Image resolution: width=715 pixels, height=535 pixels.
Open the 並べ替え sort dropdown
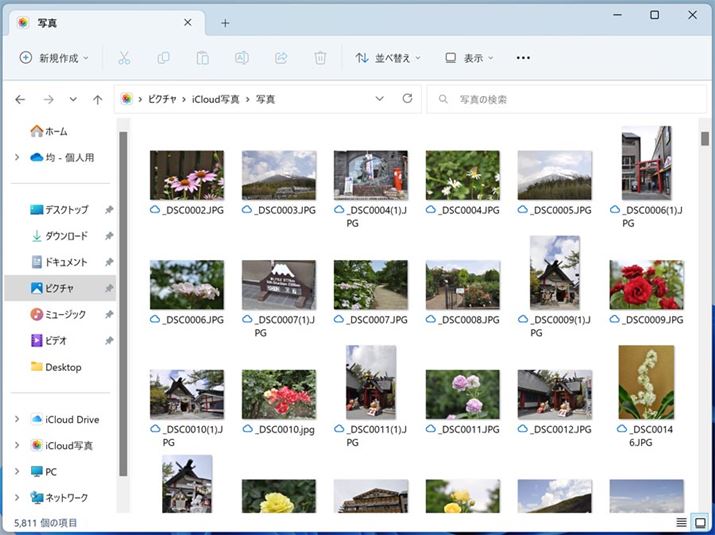(388, 58)
